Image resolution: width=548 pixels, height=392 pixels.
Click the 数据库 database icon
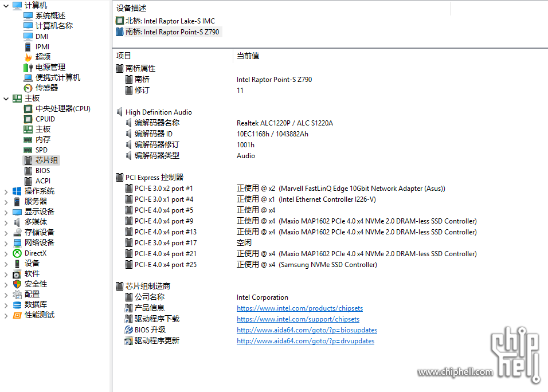[17, 305]
